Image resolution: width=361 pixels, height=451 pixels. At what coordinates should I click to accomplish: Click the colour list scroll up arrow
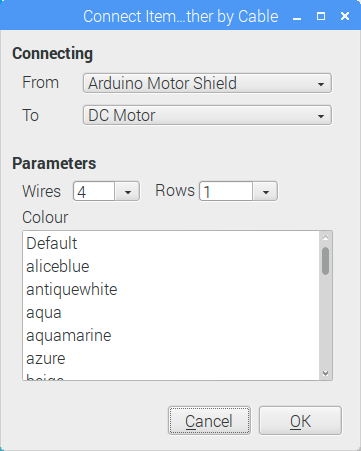click(326, 237)
